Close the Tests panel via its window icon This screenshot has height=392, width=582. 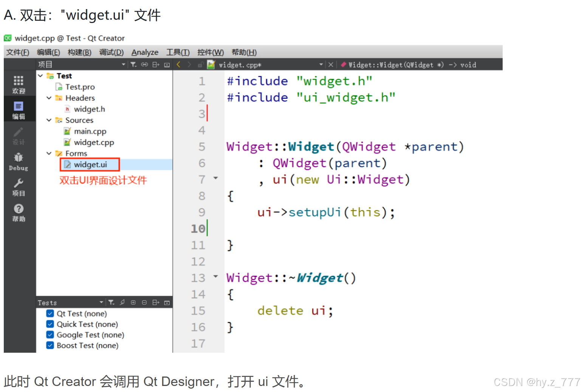pos(167,302)
